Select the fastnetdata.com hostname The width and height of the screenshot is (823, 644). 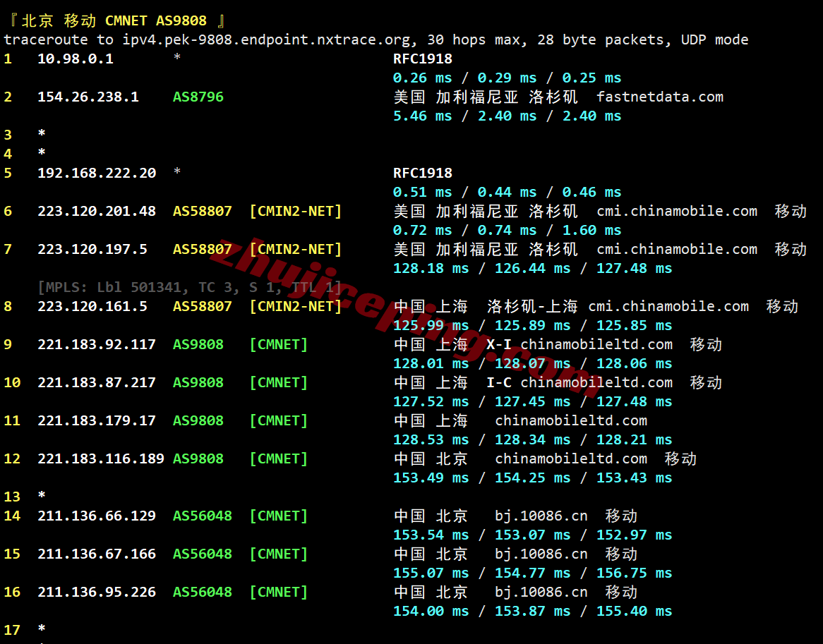click(660, 97)
